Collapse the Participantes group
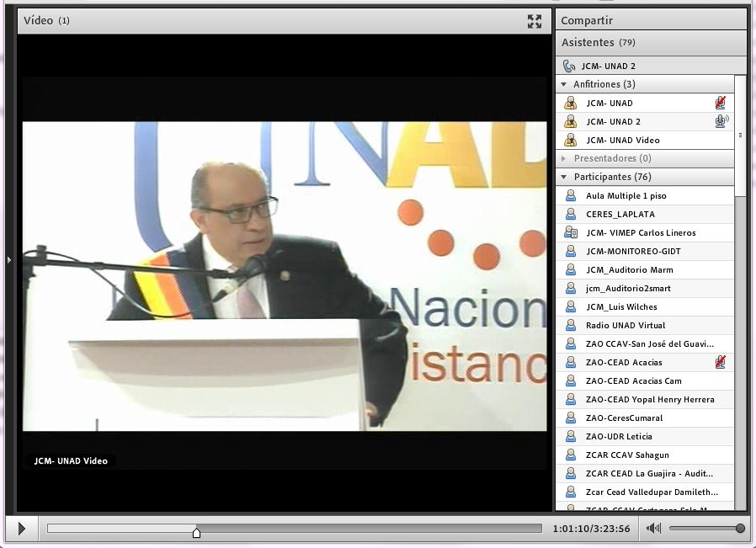This screenshot has height=548, width=756. tap(563, 177)
